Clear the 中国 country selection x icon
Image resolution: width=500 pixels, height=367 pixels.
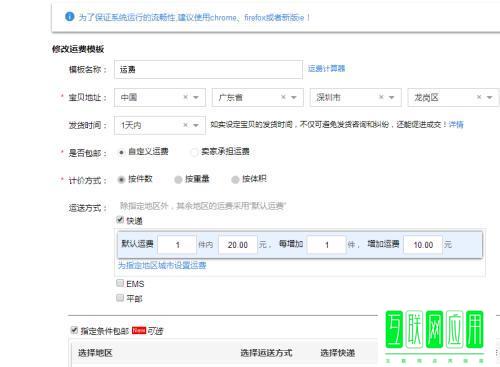(x=186, y=97)
